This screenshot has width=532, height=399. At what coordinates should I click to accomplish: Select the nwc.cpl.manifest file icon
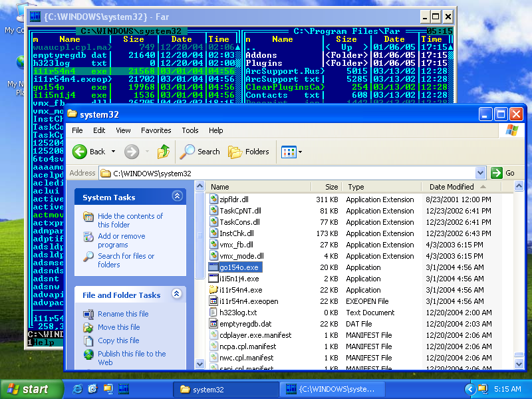[x=213, y=358]
